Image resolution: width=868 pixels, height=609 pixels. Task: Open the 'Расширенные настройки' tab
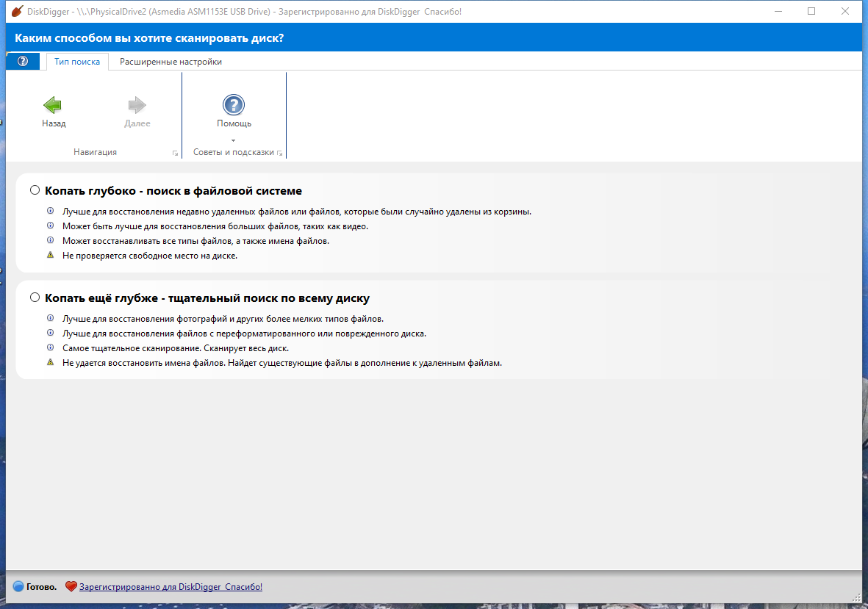[171, 62]
